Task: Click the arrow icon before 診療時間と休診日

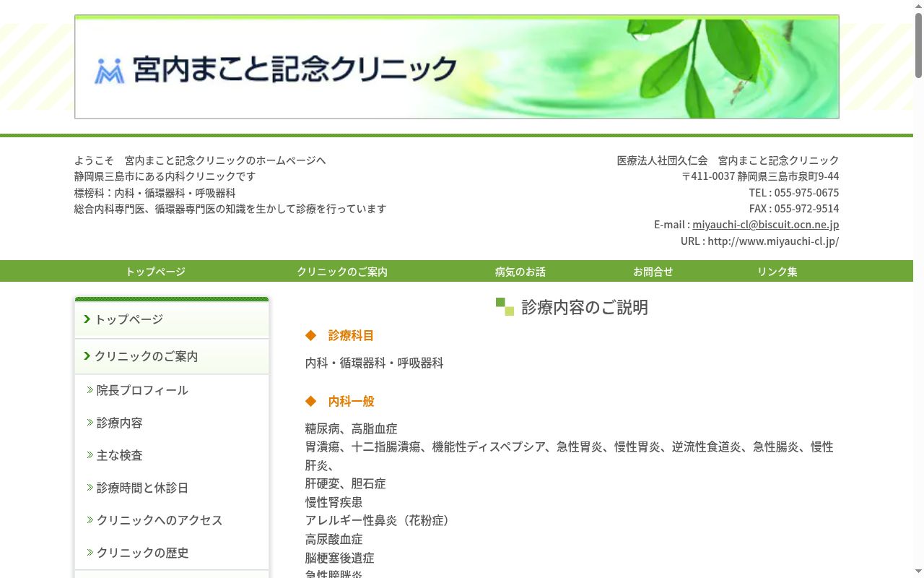Action: [x=90, y=487]
